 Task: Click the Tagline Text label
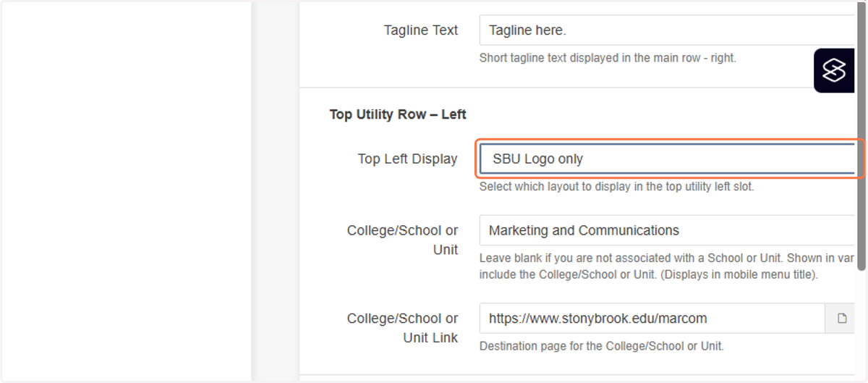tap(421, 30)
